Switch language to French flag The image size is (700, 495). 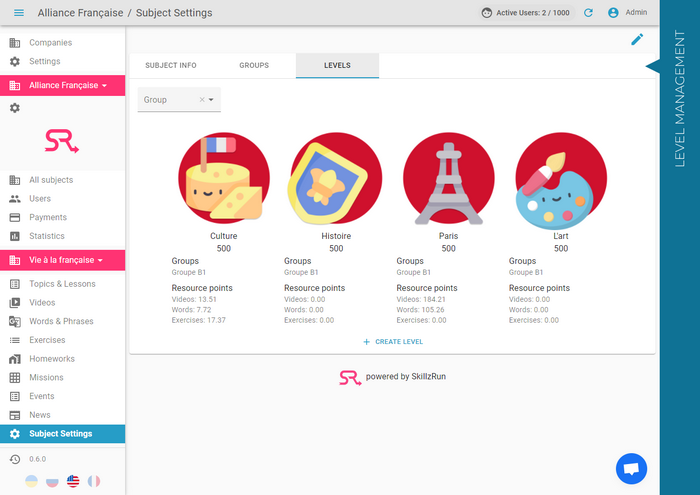pos(94,481)
